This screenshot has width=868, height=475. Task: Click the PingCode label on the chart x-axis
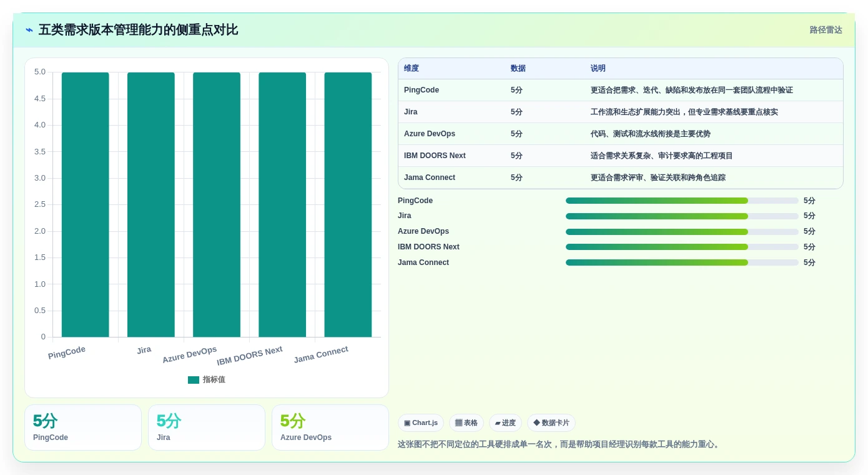coord(67,352)
